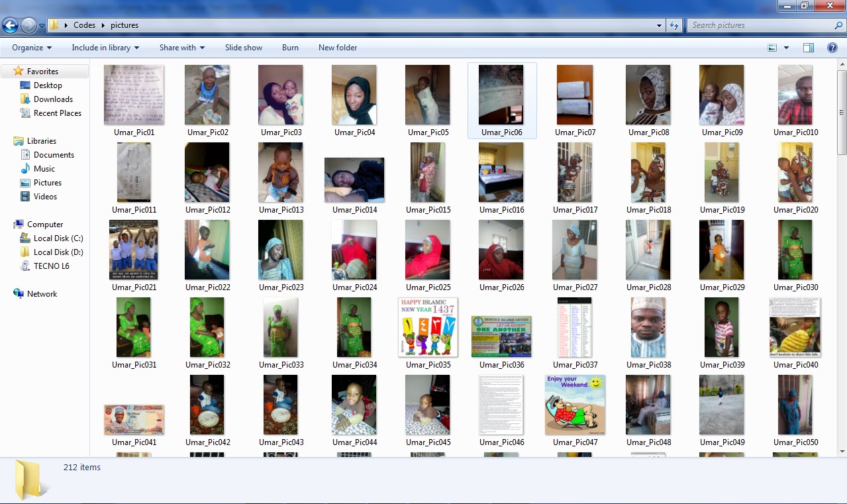Open the Share with dropdown
The width and height of the screenshot is (847, 504).
[182, 48]
